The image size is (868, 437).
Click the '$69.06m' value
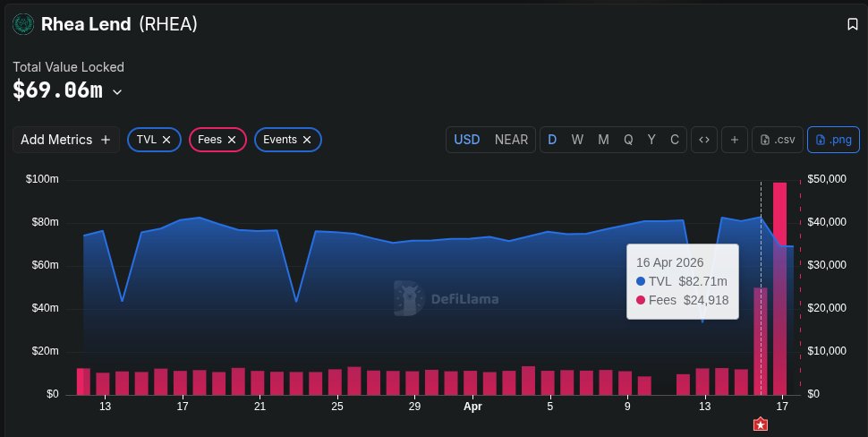click(57, 90)
